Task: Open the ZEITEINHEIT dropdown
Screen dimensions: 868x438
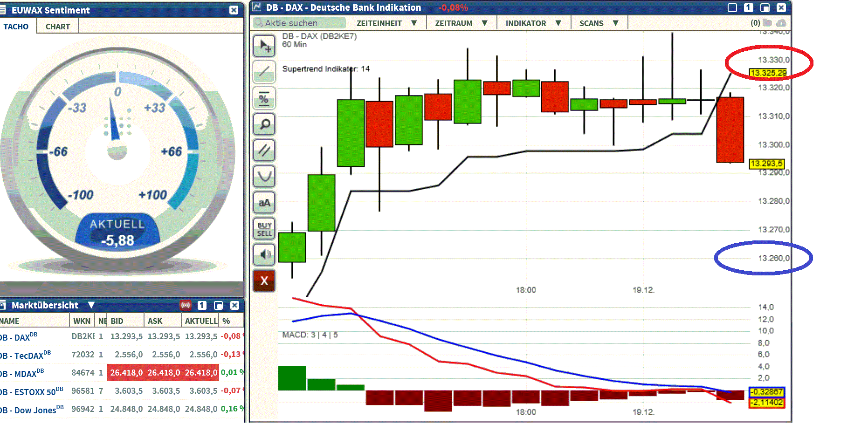Action: pyautogui.click(x=386, y=23)
